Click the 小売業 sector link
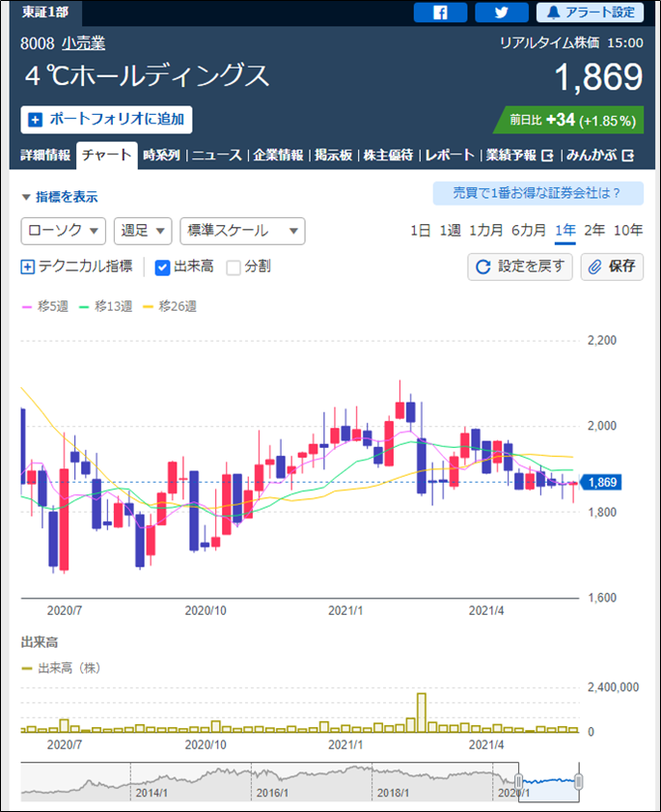661x812 pixels. point(83,43)
